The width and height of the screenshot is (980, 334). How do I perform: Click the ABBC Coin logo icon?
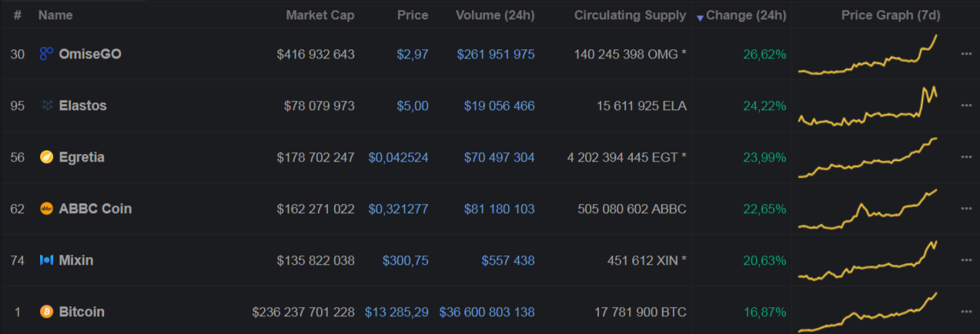coord(46,209)
